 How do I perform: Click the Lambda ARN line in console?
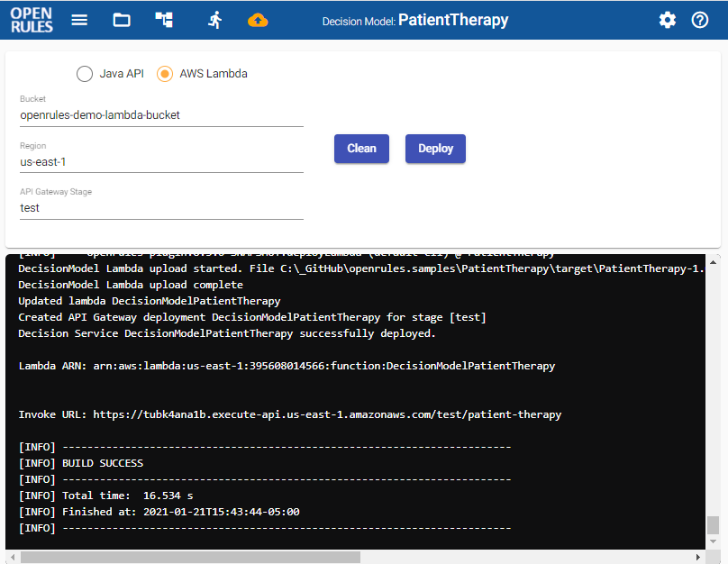pos(287,366)
